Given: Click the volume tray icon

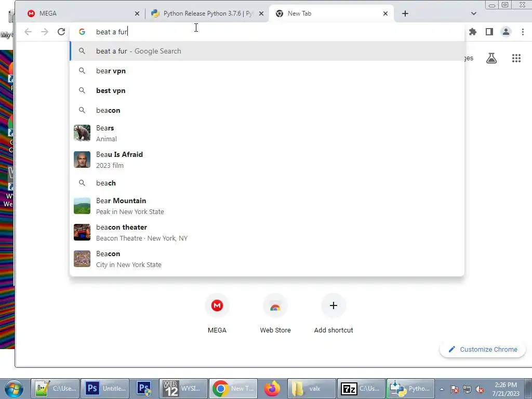Looking at the screenshot, I should click(480, 390).
